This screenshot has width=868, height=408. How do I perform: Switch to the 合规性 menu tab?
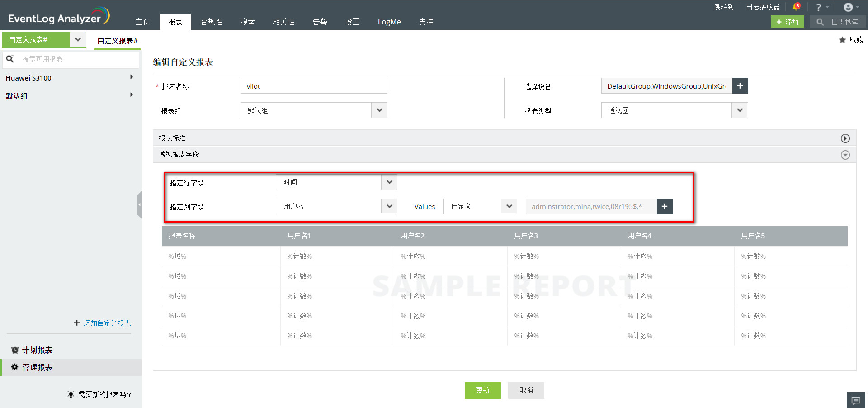point(211,21)
